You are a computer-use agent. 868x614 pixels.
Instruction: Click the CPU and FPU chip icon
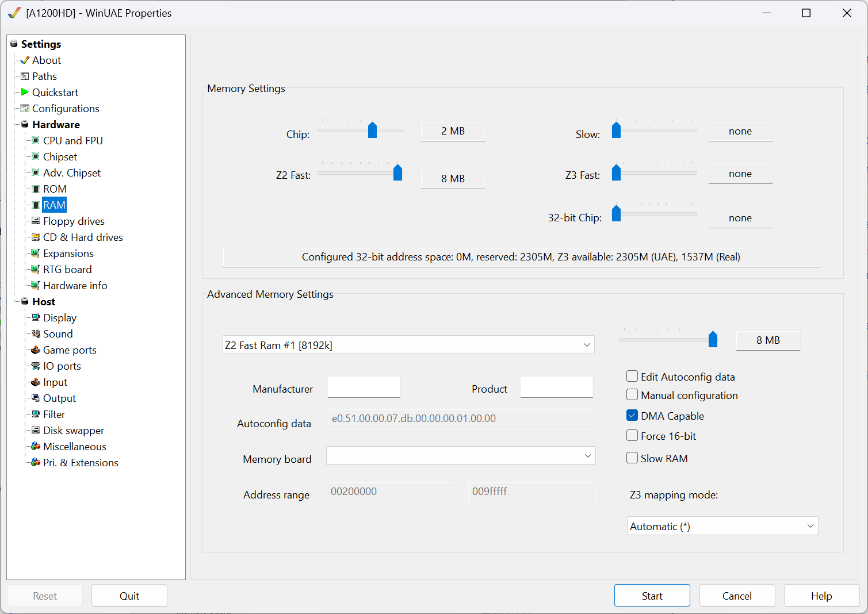[x=36, y=140]
